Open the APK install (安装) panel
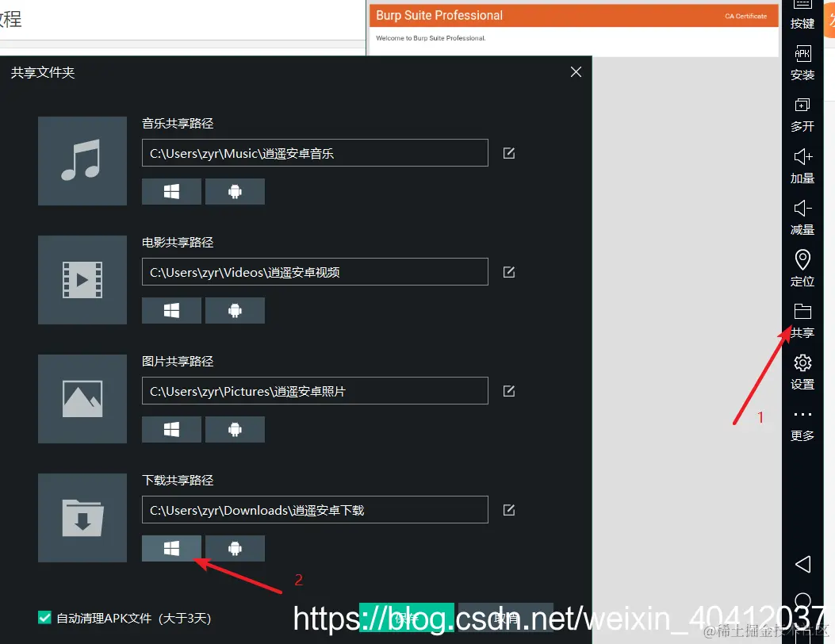 [802, 63]
